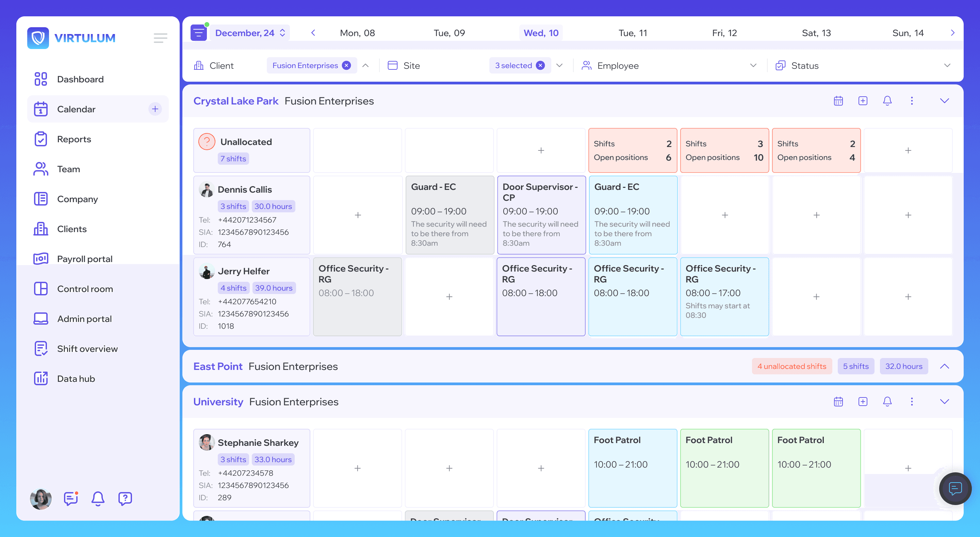The height and width of the screenshot is (537, 980).
Task: Open help question icon in sidebar footer
Action: 125,498
